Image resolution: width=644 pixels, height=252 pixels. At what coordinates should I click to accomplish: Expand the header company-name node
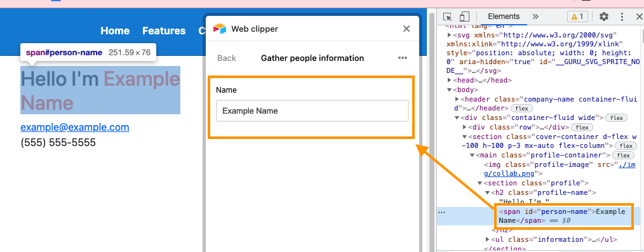click(457, 99)
